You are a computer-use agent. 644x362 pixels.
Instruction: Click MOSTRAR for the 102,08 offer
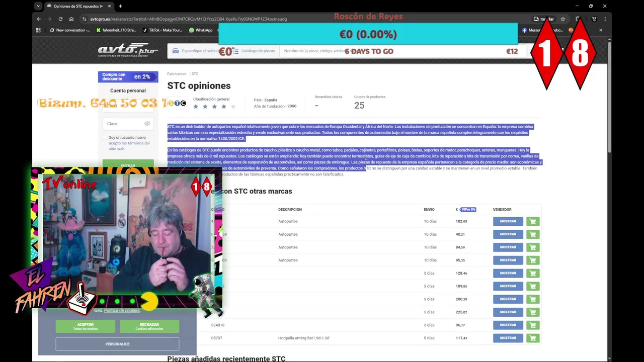pos(508,221)
